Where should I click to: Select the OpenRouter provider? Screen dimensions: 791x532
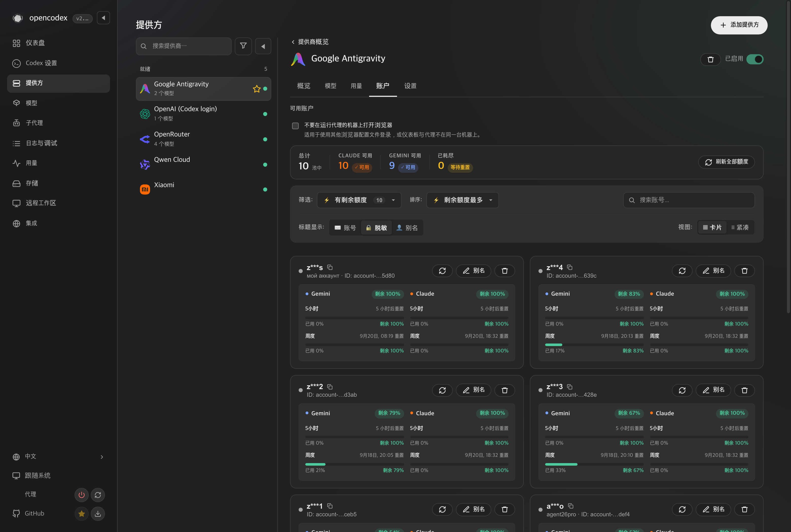[203, 139]
